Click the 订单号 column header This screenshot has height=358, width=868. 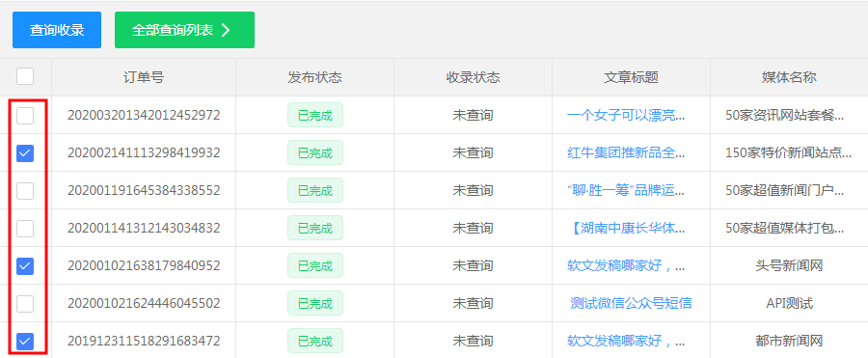pyautogui.click(x=144, y=77)
